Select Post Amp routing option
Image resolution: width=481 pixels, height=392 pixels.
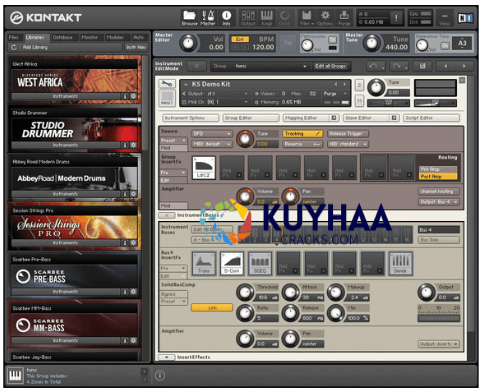(438, 176)
